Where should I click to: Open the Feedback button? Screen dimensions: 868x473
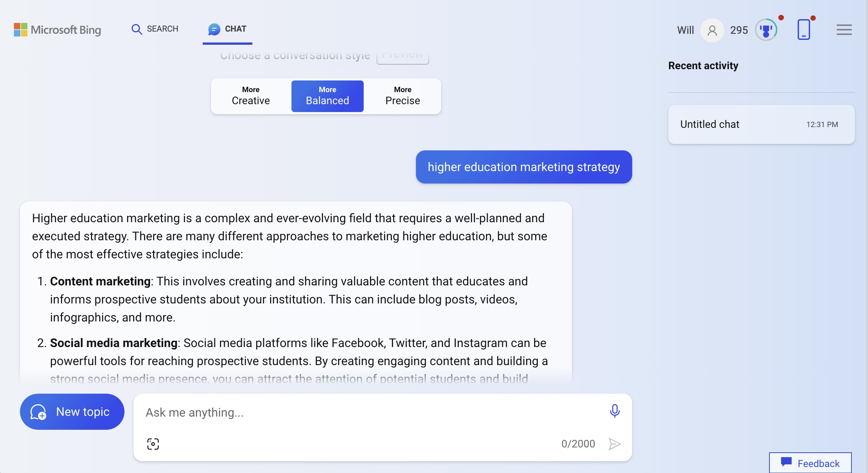pos(810,463)
